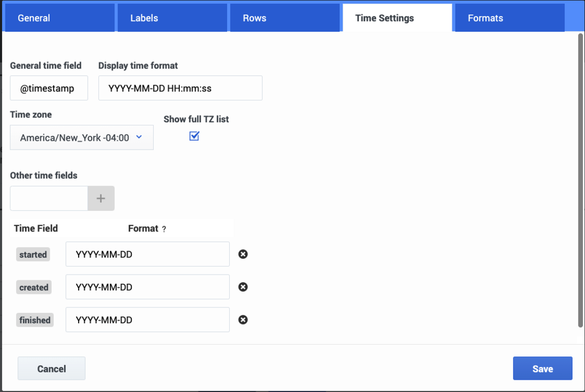Screen dimensions: 585x392
Task: Remove the started time field row
Action: tap(243, 254)
